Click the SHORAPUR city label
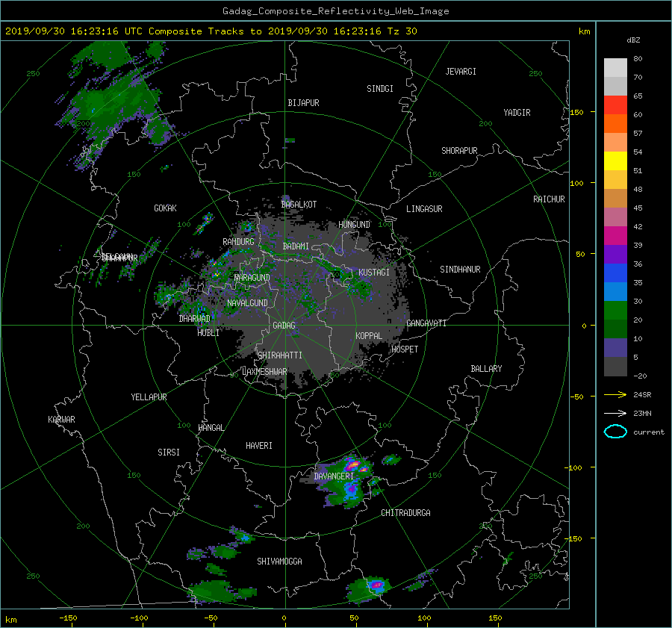672x628 pixels. click(459, 151)
